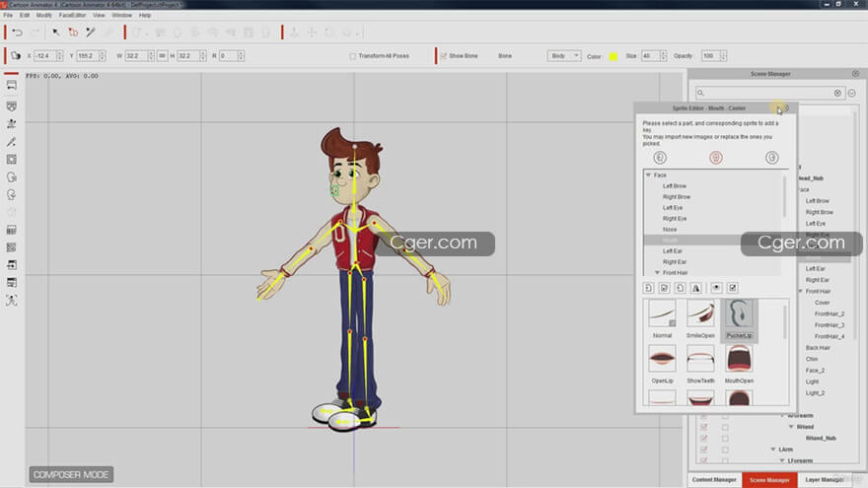The height and width of the screenshot is (488, 868).
Task: Click the right-facing angle icon in Sprite Editor
Action: pos(772,157)
